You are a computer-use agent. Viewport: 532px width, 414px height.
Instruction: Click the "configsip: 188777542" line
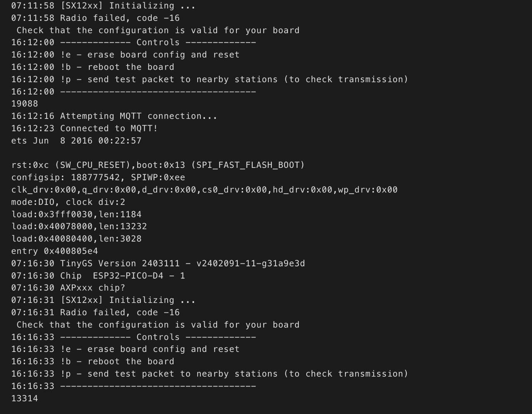pyautogui.click(x=98, y=177)
